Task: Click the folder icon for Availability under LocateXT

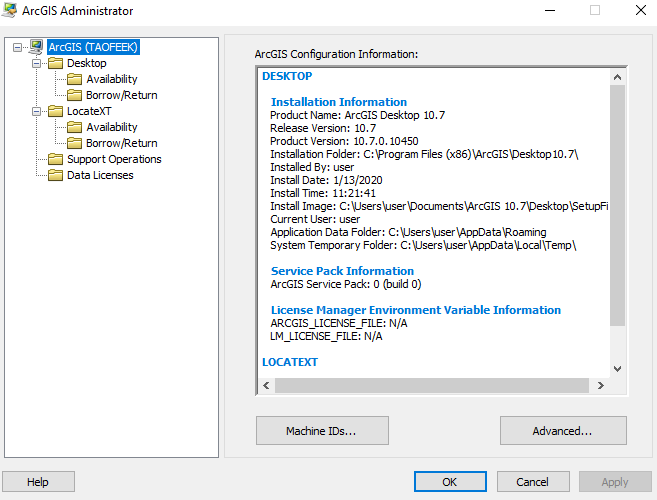Action: point(75,127)
